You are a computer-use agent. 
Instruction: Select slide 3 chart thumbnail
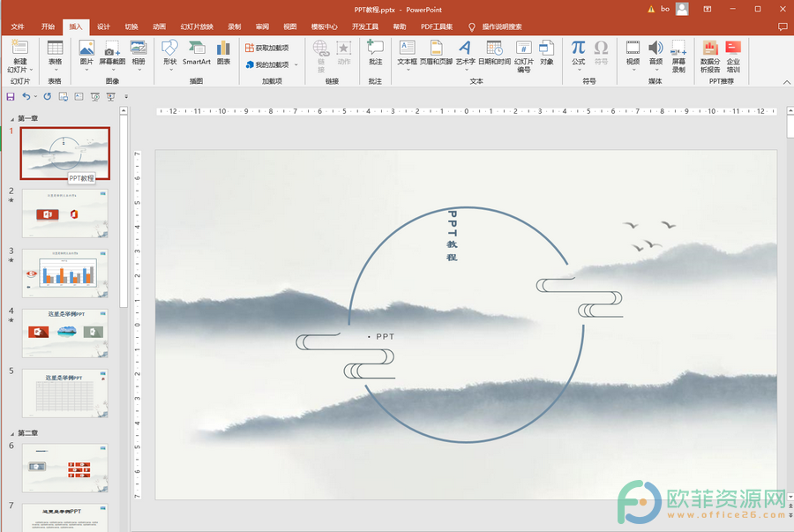[x=64, y=273]
